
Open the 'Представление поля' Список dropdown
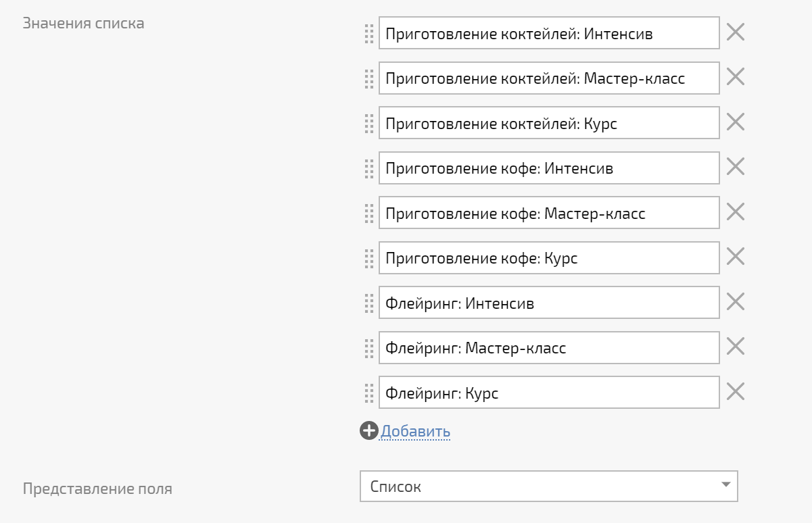[548, 487]
